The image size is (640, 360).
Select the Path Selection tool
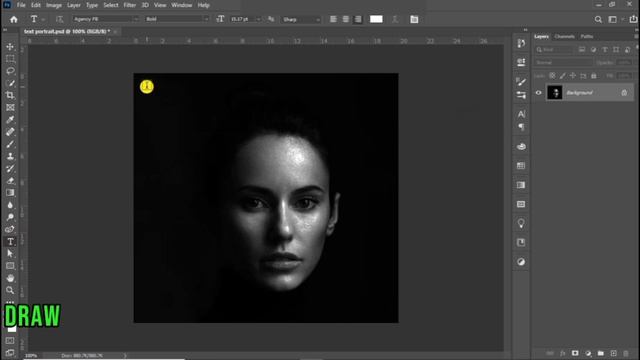10,253
